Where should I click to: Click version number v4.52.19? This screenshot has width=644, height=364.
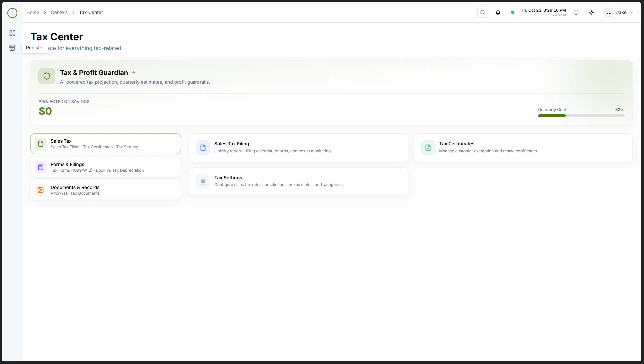click(x=559, y=15)
